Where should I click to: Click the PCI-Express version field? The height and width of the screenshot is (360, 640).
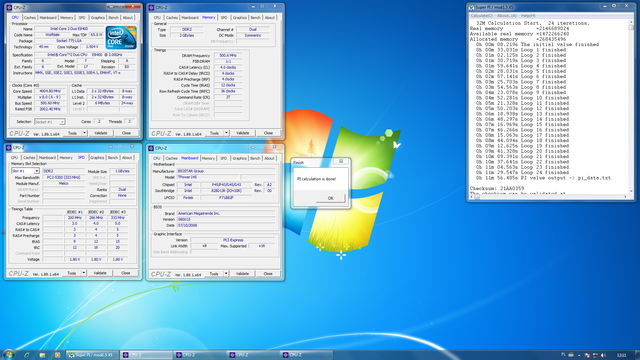pos(233,240)
